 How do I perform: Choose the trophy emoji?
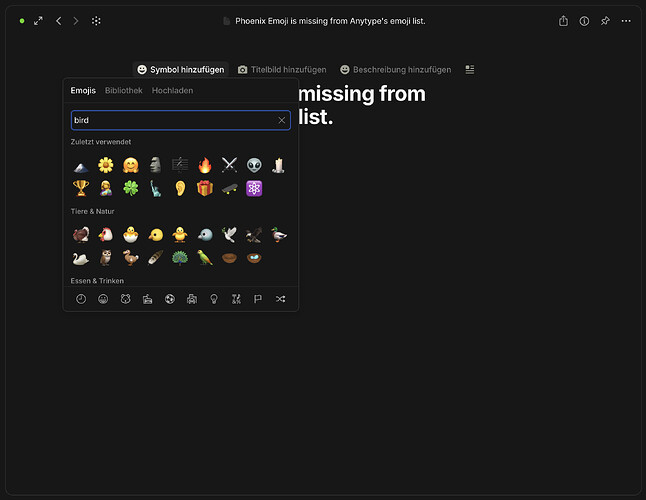[x=81, y=189]
